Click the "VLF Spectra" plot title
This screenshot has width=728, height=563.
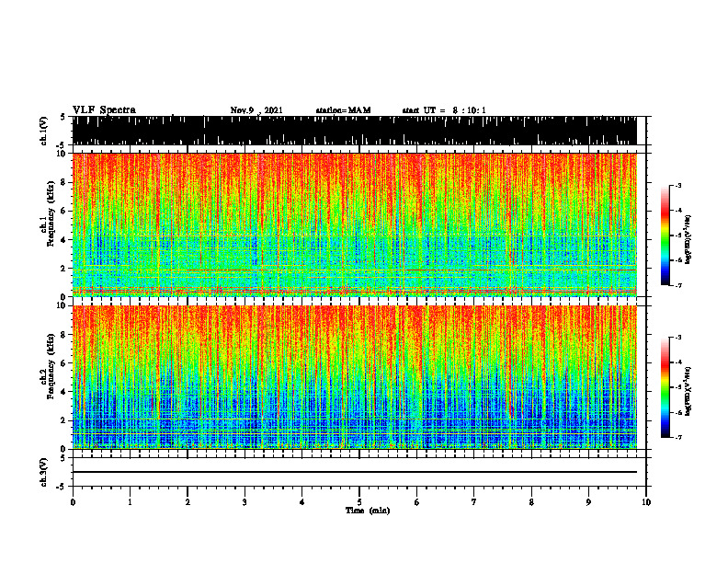pos(104,110)
